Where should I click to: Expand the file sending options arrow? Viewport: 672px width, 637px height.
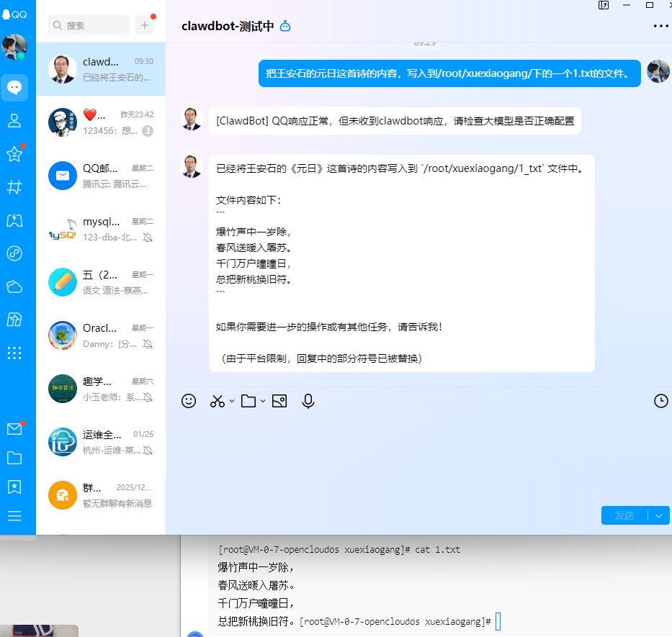tap(263, 401)
